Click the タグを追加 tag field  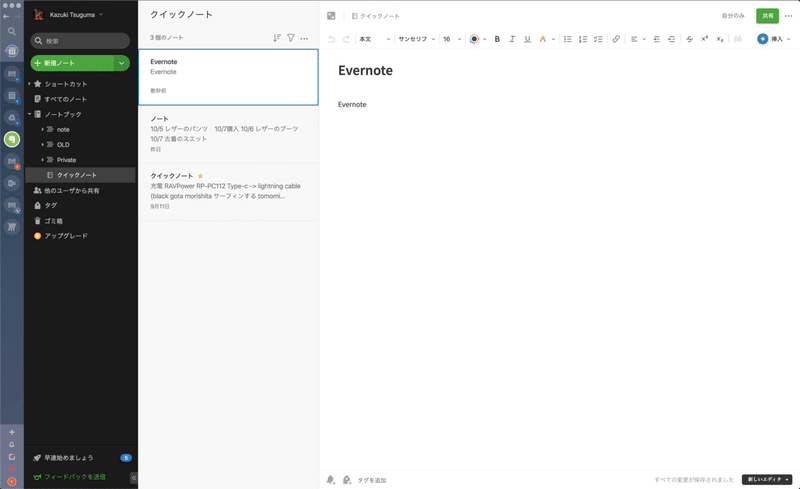[x=371, y=480]
